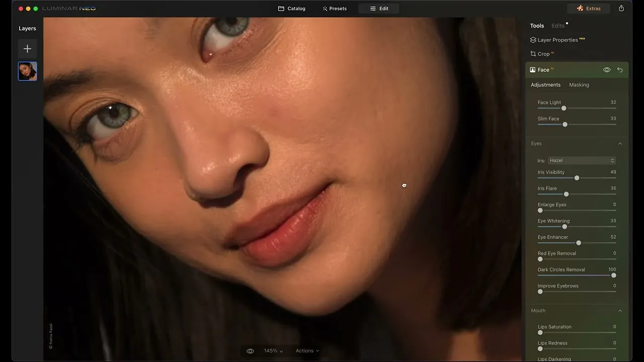Click the Eye Whitening slider handle
The width and height of the screenshot is (644, 362).
[565, 227]
